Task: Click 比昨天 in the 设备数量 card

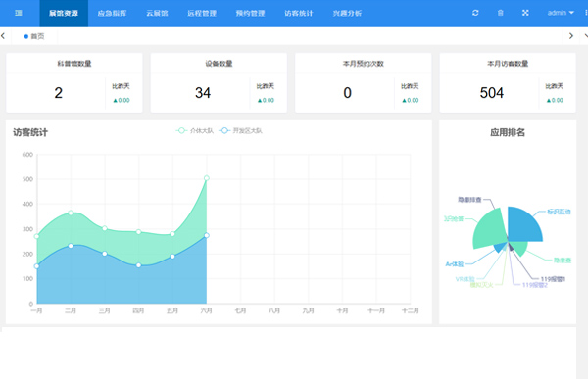Action: 266,86
